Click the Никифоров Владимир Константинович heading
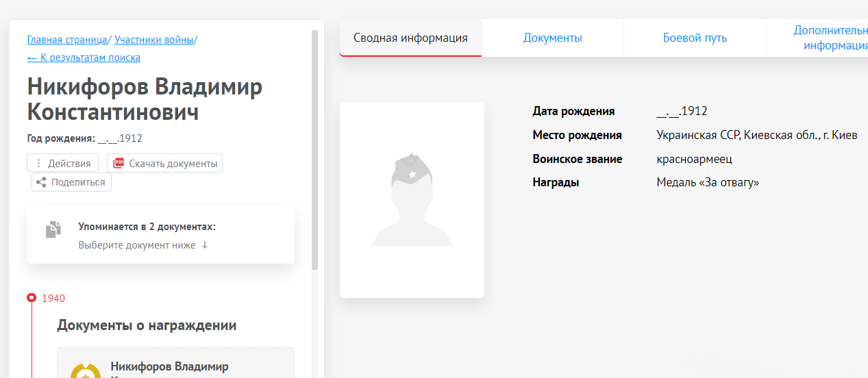Screen dimensions: 868x378 [x=145, y=99]
